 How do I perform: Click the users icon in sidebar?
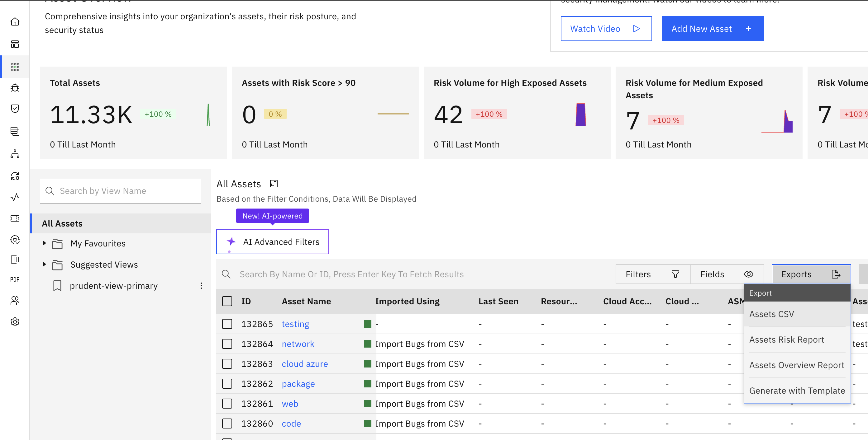15,301
